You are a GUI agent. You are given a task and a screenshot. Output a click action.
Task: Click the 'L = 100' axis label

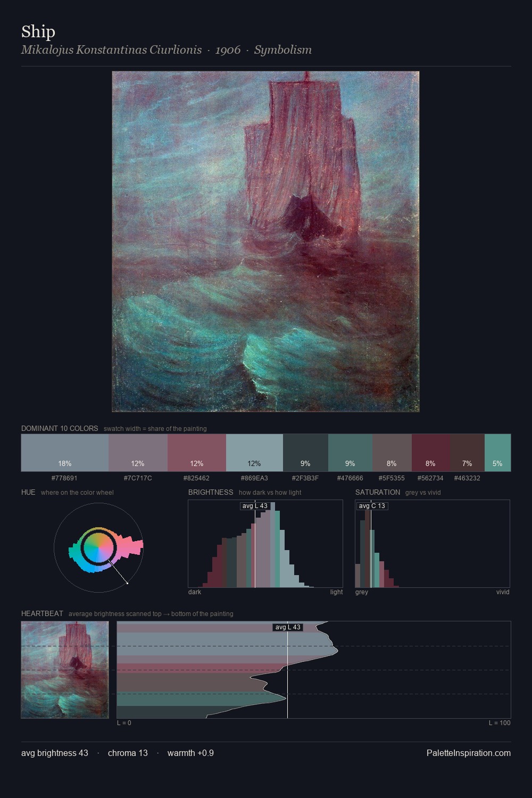500,723
